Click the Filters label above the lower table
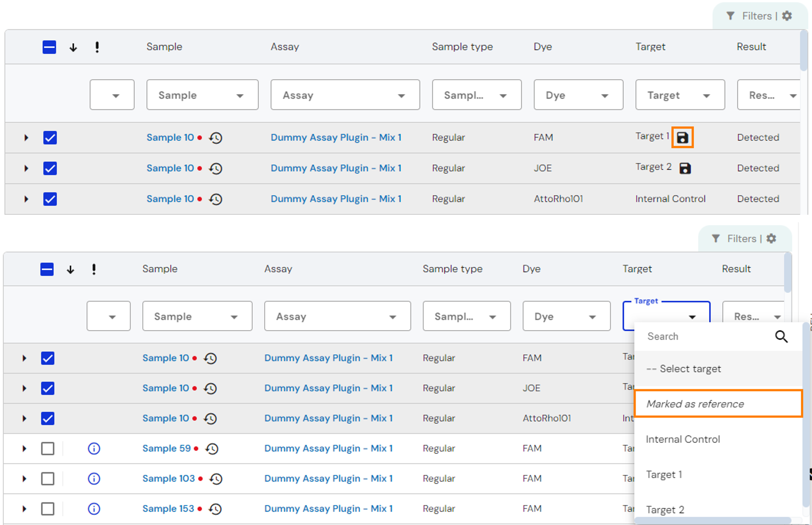Screen dimensions: 812x525 coord(742,239)
